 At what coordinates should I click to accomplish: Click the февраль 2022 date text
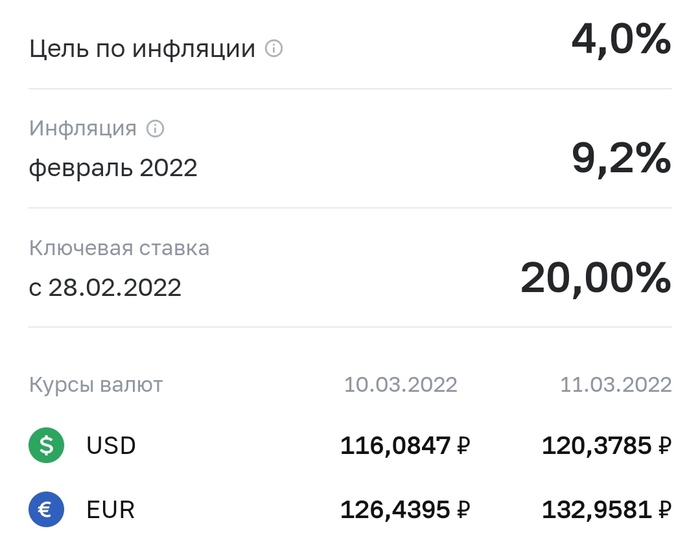pos(112,168)
